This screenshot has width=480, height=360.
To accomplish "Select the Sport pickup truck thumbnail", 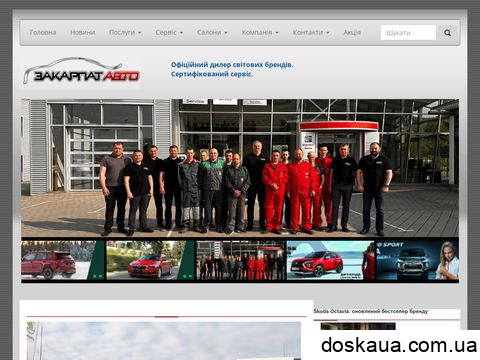I will click(x=418, y=260).
